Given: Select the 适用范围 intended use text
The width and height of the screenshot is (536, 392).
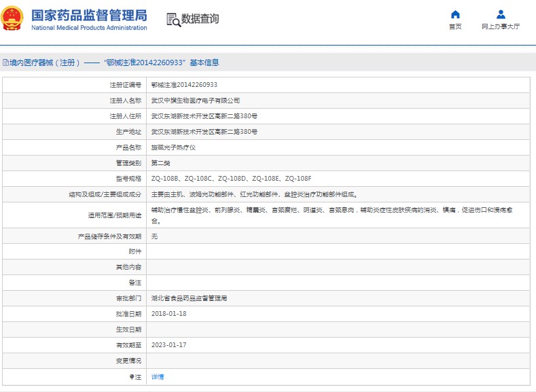Looking at the screenshot, I should (x=332, y=215).
